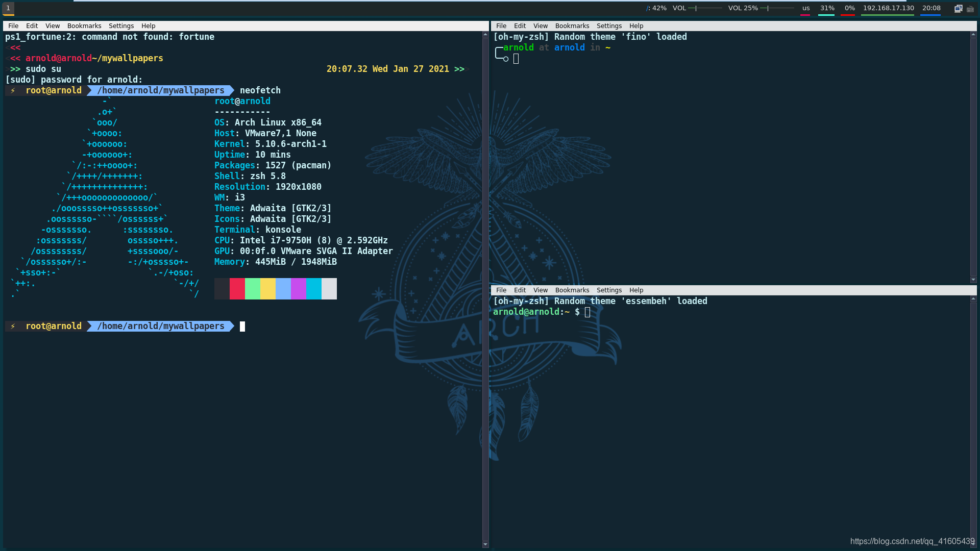Click scroll-up arrow of top-right terminal scrollbar
Viewport: 980px width, 551px height.
point(973,35)
